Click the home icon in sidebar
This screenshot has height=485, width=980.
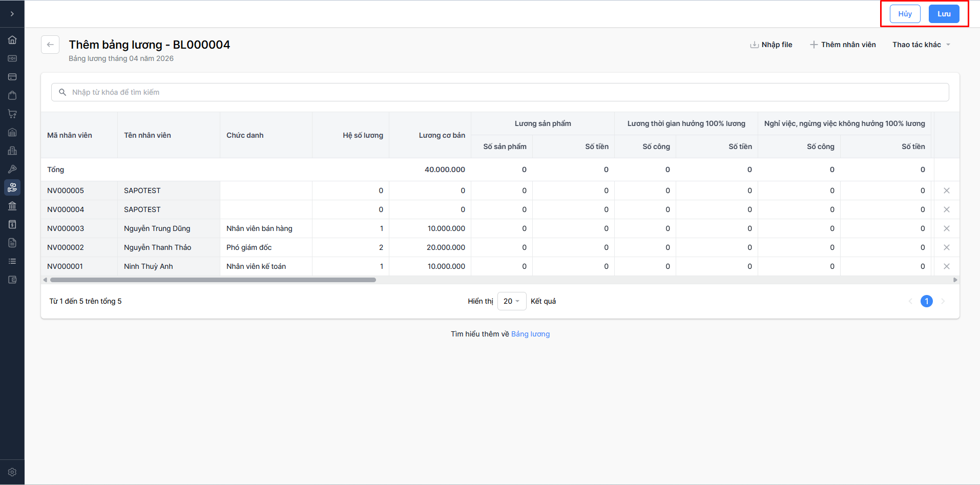[x=12, y=40]
